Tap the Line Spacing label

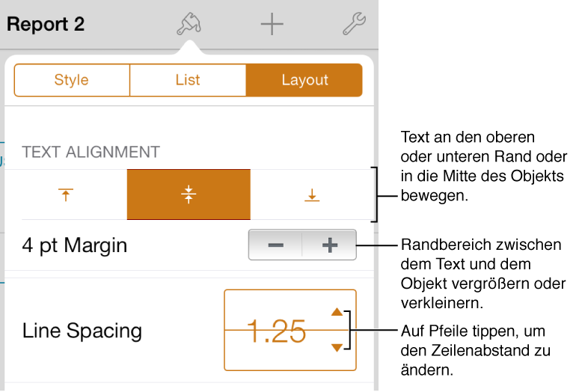coord(82,331)
